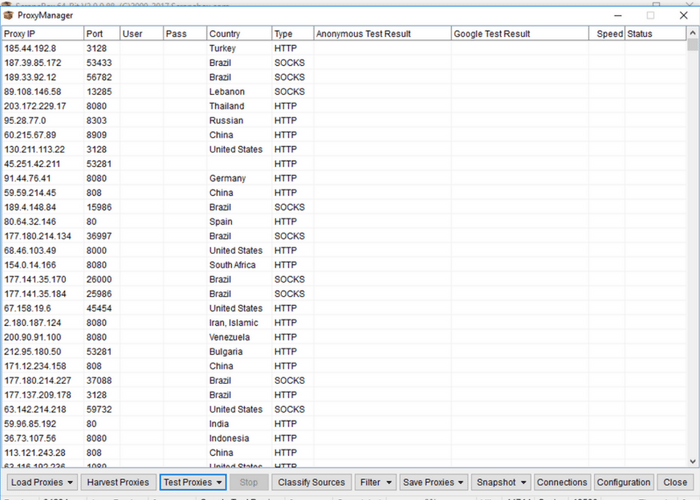Select proxy row 89.108.146.58
Screen dimensions: 700x500
coord(344,92)
